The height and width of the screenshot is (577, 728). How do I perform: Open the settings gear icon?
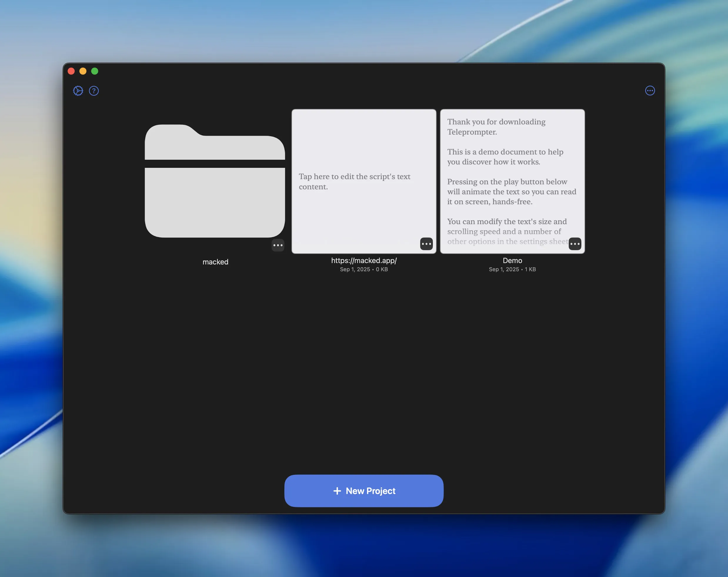pos(78,91)
